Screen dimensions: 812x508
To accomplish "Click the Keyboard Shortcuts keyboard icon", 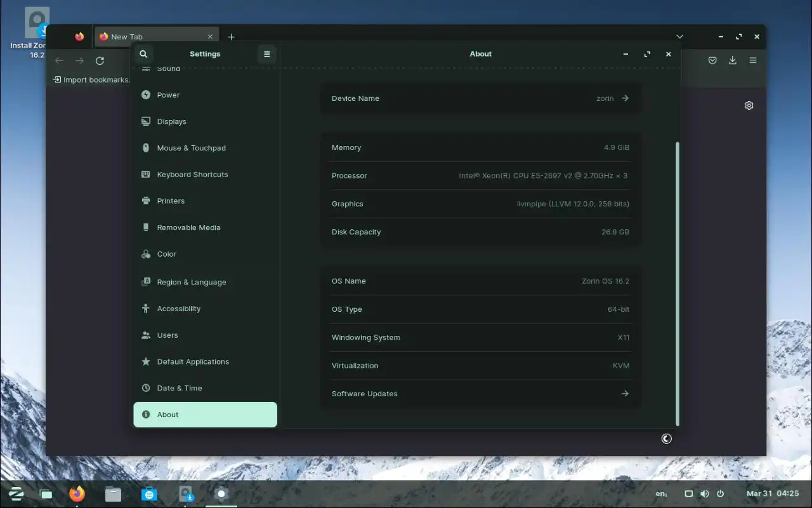I will click(x=146, y=175).
